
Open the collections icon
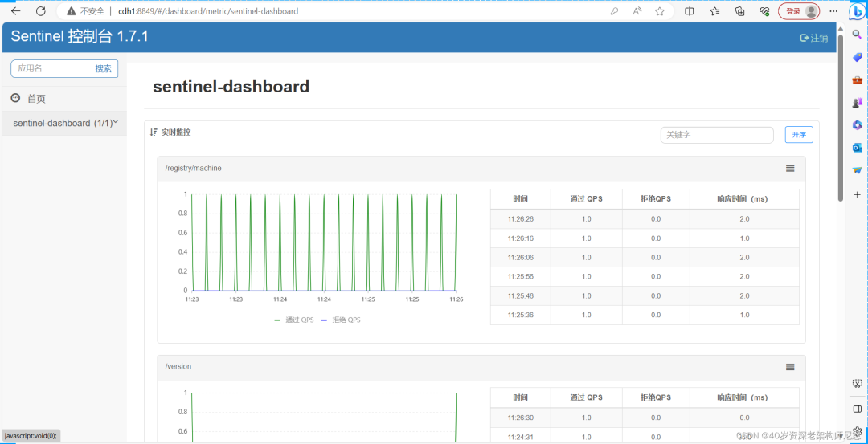click(x=739, y=11)
